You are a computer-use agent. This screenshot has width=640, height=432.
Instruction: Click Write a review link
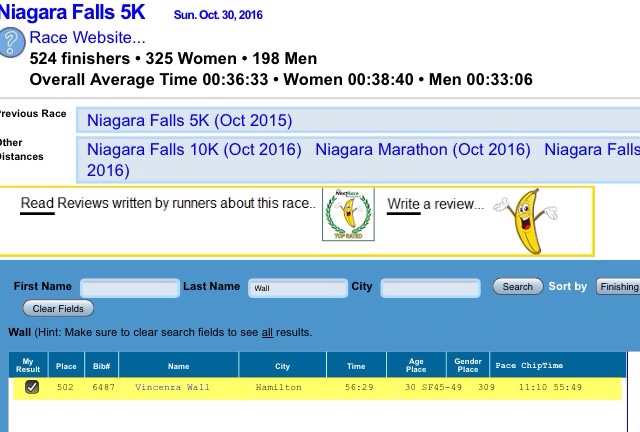click(436, 204)
